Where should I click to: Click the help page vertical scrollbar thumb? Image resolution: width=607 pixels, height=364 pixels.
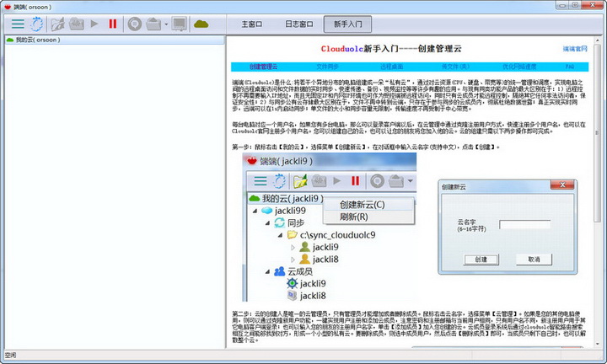[x=597, y=132]
